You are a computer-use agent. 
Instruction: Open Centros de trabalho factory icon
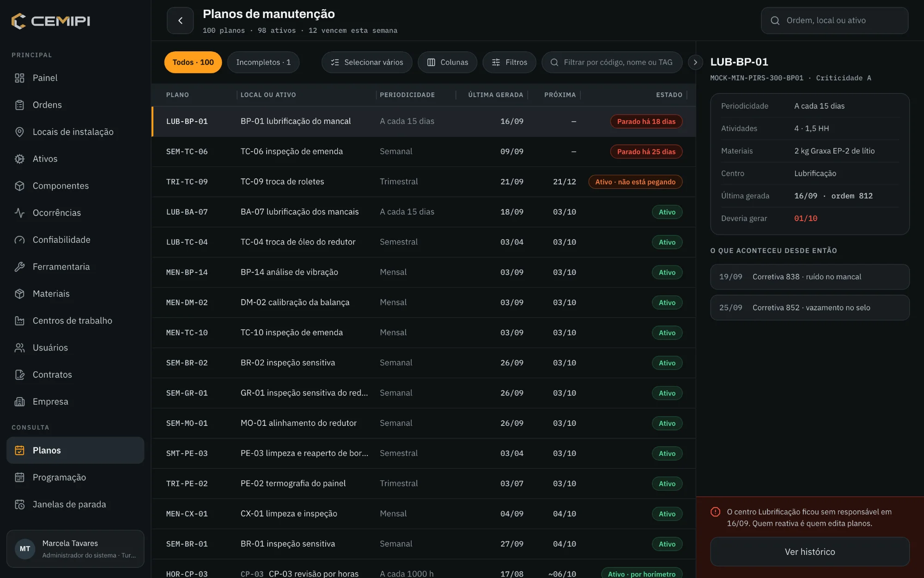point(19,320)
